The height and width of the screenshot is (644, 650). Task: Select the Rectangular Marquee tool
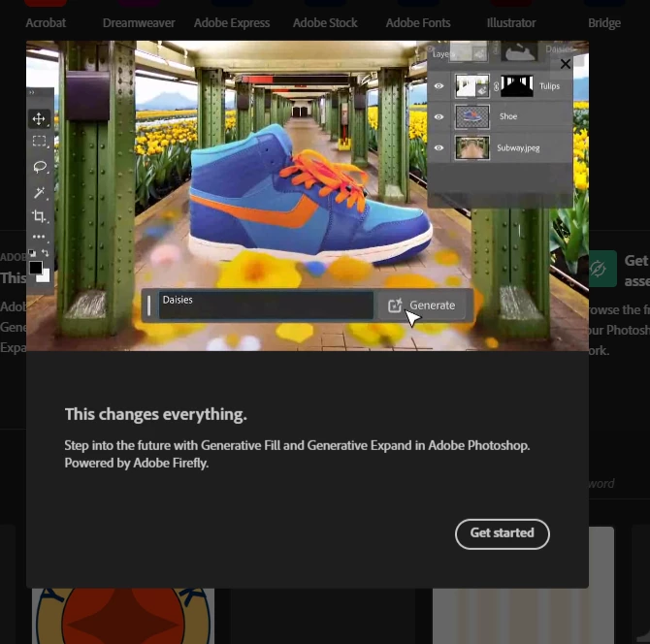40,142
